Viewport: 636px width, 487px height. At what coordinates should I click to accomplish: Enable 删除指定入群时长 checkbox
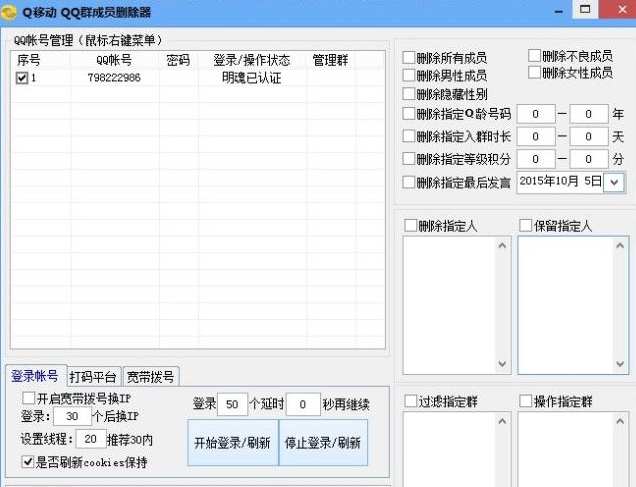tap(409, 136)
